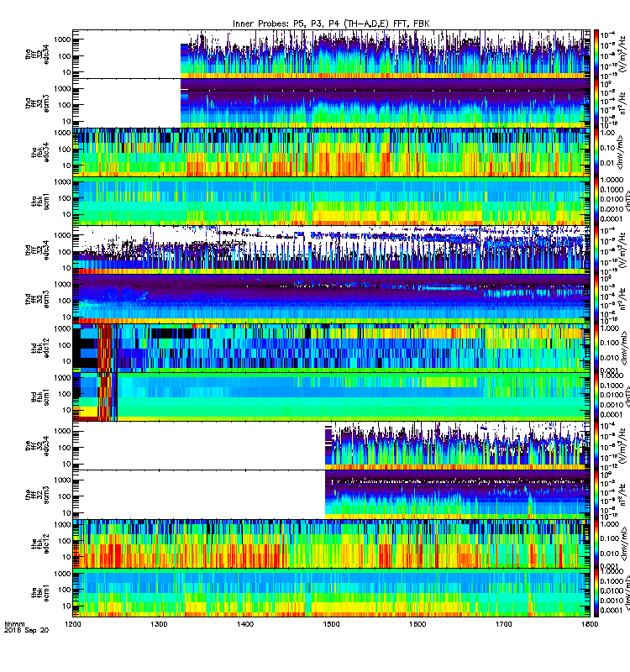Select the "the fbk edc12" panel label

click(40, 543)
